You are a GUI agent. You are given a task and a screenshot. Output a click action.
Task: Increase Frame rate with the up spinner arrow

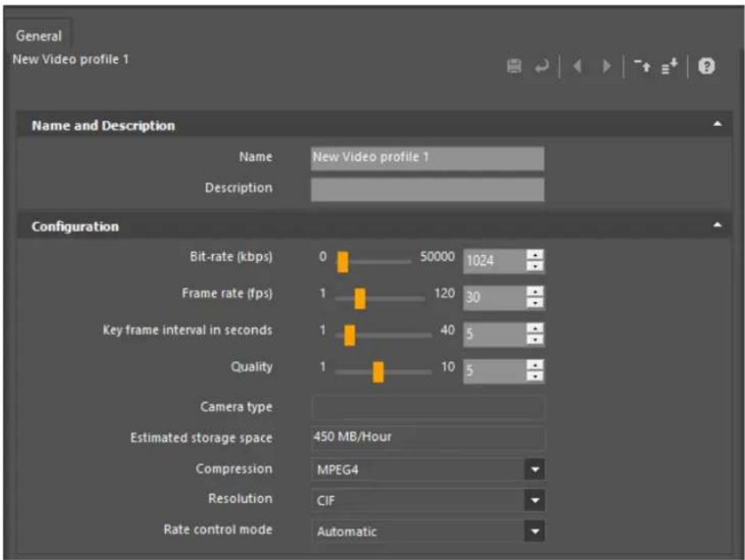click(x=535, y=291)
